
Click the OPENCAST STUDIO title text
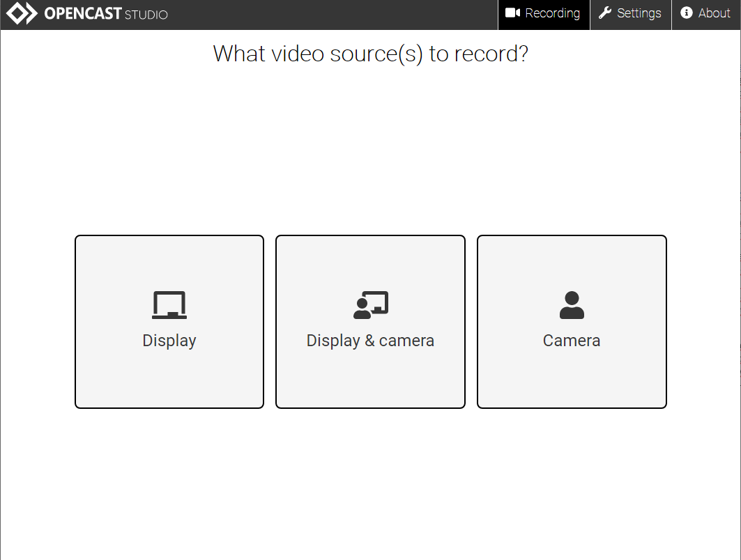click(106, 14)
